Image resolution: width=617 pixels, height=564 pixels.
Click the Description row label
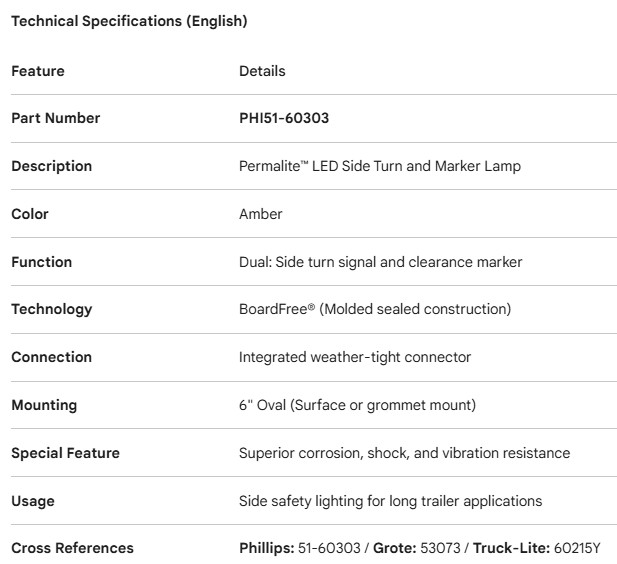(x=52, y=166)
